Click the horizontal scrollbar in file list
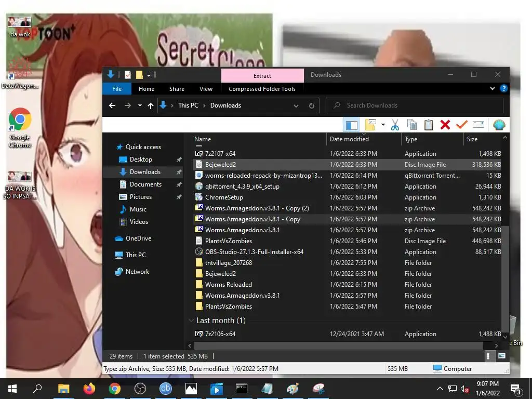 pos(338,345)
